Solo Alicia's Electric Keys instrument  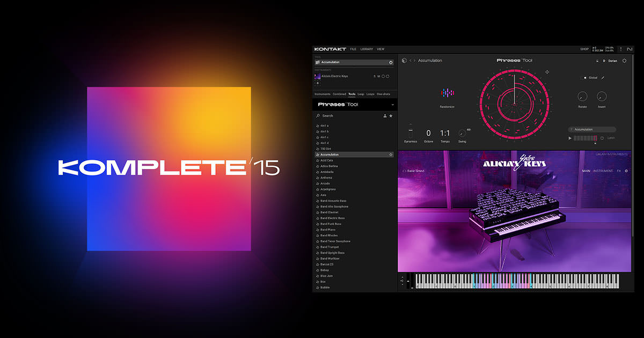[x=375, y=76]
